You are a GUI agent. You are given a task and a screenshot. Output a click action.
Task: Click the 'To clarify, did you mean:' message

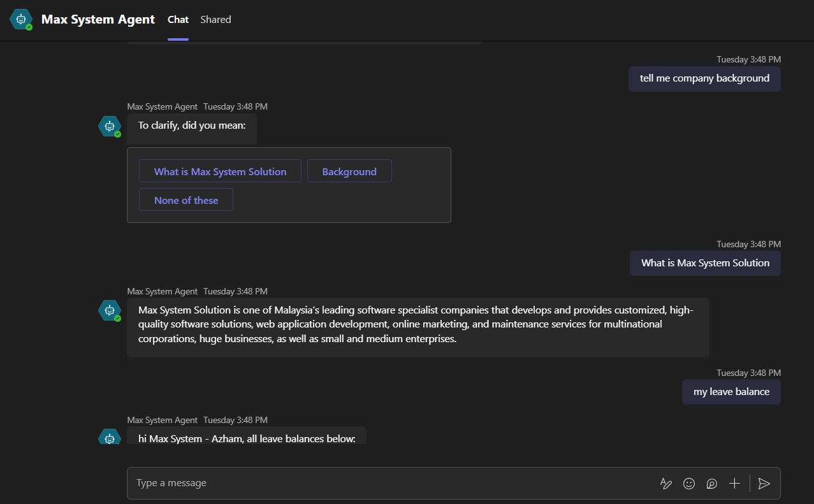(192, 129)
